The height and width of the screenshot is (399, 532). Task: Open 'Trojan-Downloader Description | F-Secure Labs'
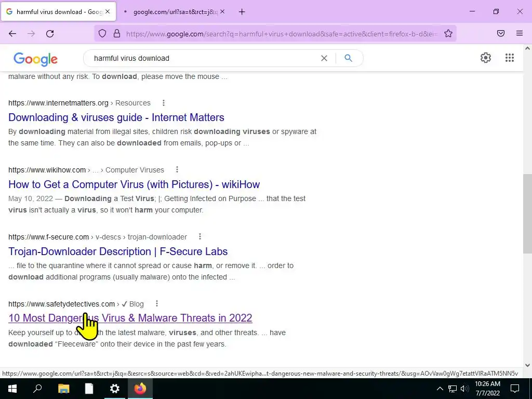click(118, 251)
